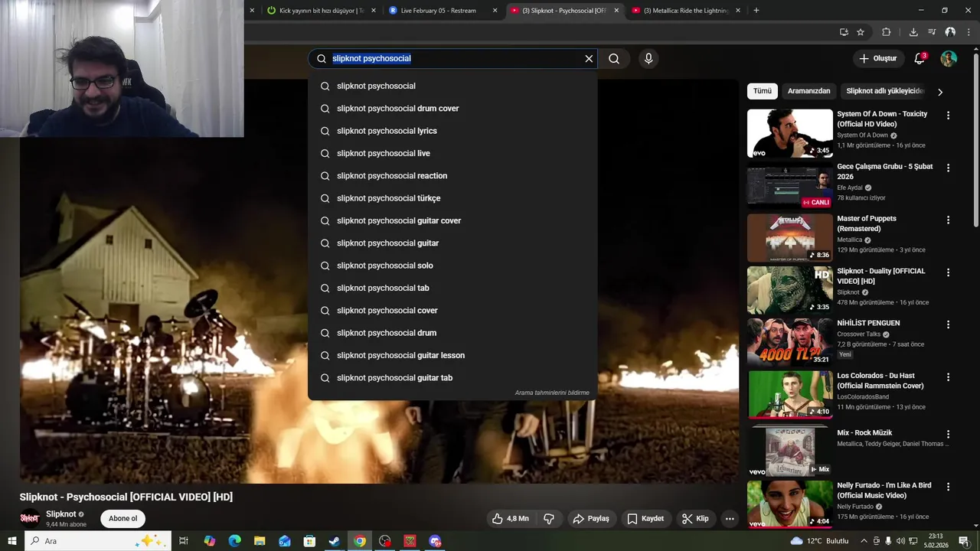The height and width of the screenshot is (551, 980).
Task: Open Chrome downloads icon
Action: pyautogui.click(x=913, y=32)
